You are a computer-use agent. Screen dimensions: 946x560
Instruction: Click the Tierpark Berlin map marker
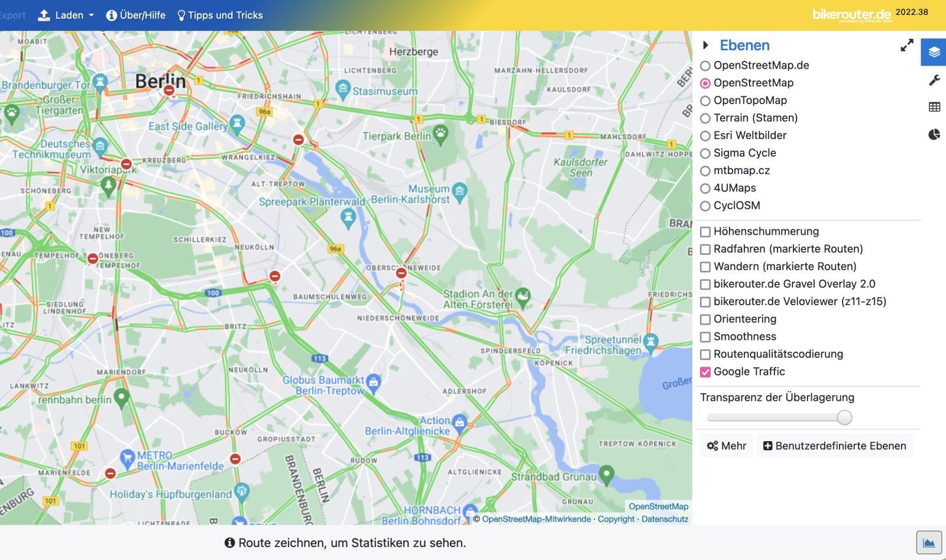tap(440, 134)
